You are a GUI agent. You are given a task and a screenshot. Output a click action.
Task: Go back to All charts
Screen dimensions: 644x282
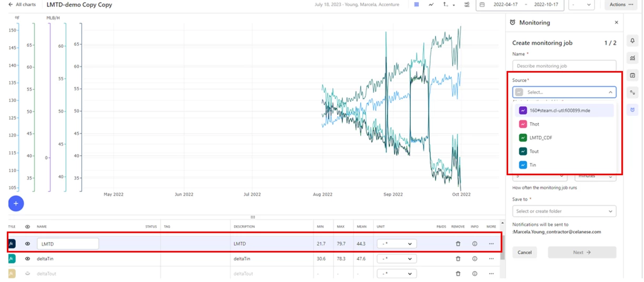pos(22,5)
